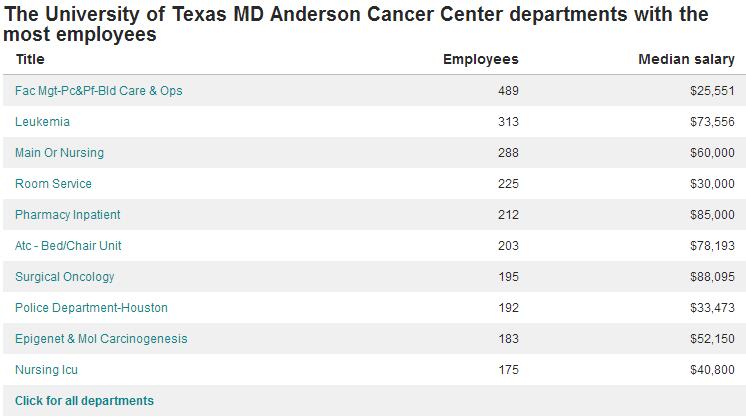This screenshot has width=746, height=418.
Task: Click the 'Click for all departments' link
Action: (85, 401)
